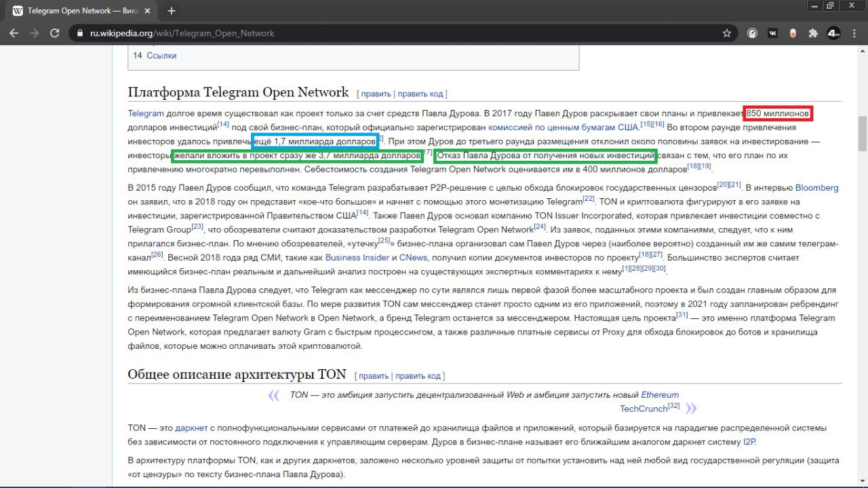This screenshot has width=868, height=488.
Task: Follow the Bloomberg link
Action: tap(816, 187)
